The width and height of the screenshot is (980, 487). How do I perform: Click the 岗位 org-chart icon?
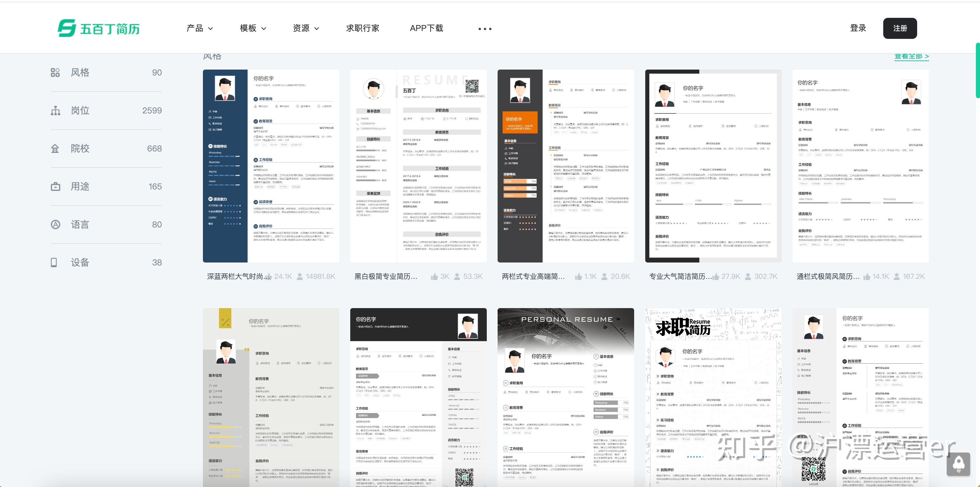pos(56,111)
